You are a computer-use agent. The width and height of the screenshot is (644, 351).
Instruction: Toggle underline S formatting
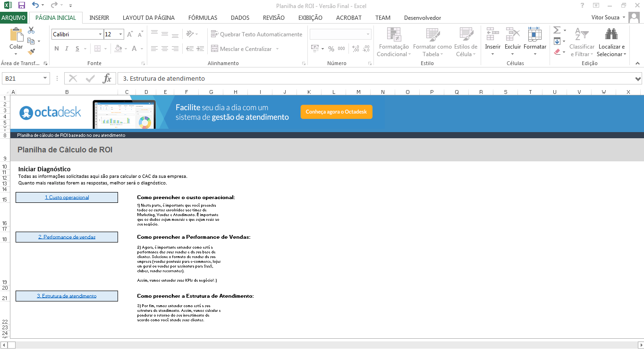point(77,49)
